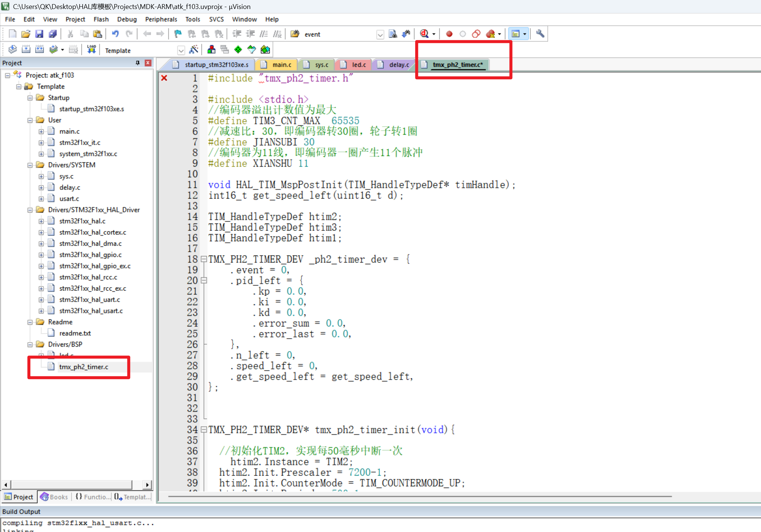Open the Peripherals menu
This screenshot has width=761, height=532.
[161, 19]
